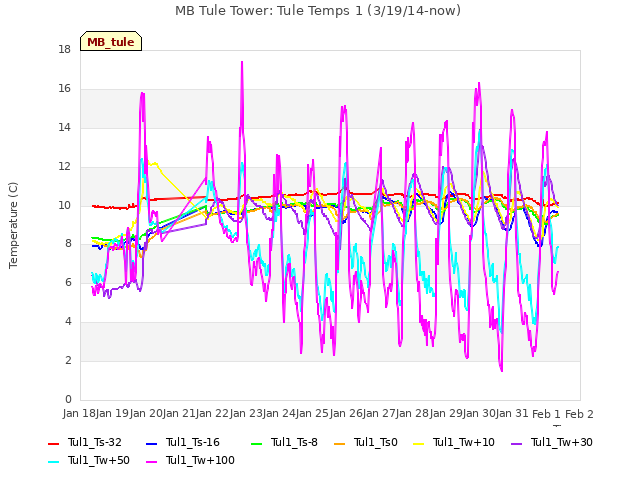Viewport: 640px width, 480px height.
Task: Click the cyan Tul1_Tw+50 legend swatch
Action: tap(53, 461)
